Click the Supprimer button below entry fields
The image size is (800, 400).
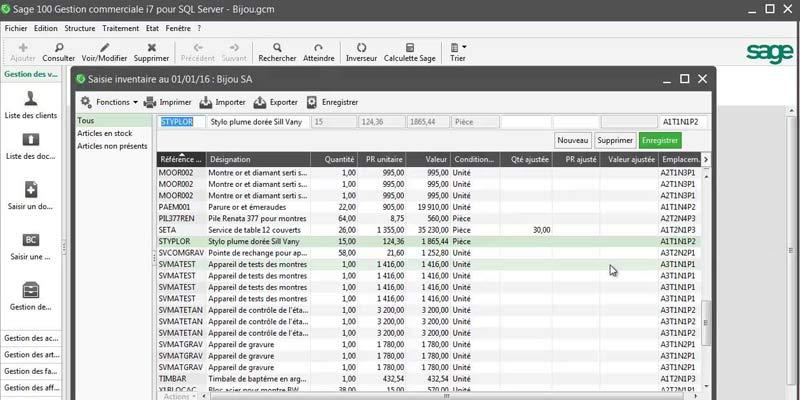615,140
